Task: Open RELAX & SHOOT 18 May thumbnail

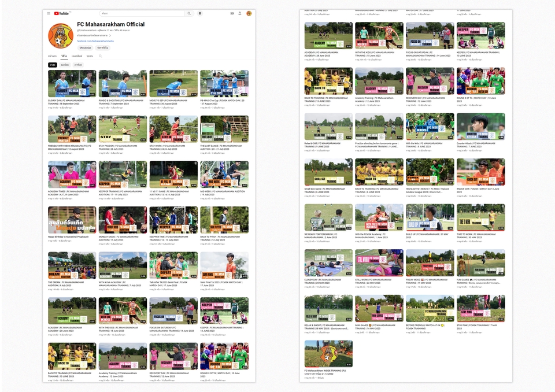Action: pos(328,308)
